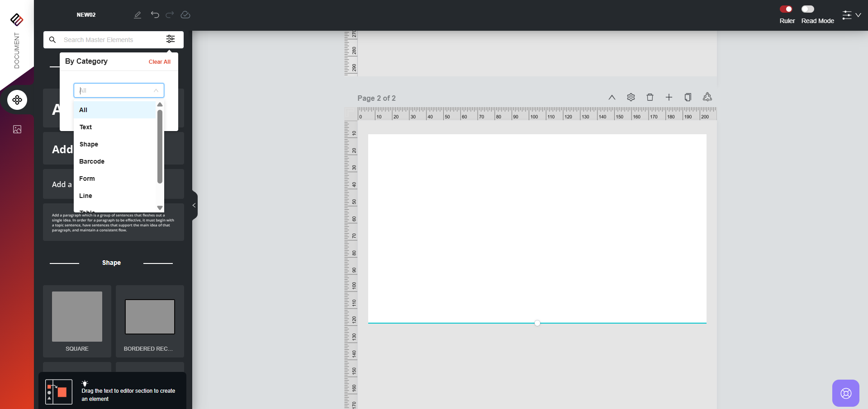Open page settings gear icon

pos(631,97)
